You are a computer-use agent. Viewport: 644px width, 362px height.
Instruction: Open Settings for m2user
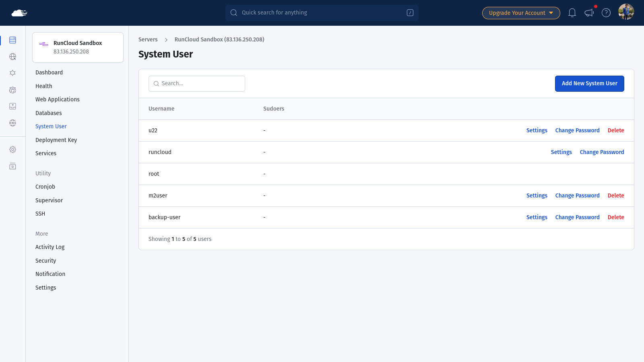coord(537,195)
